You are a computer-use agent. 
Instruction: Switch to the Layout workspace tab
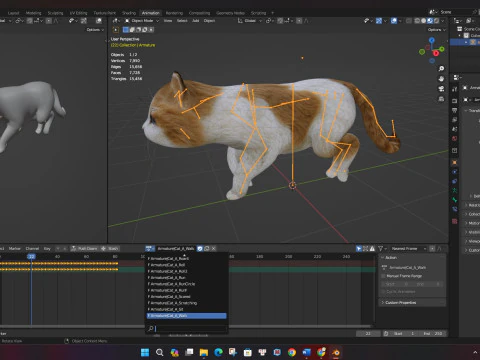13,13
